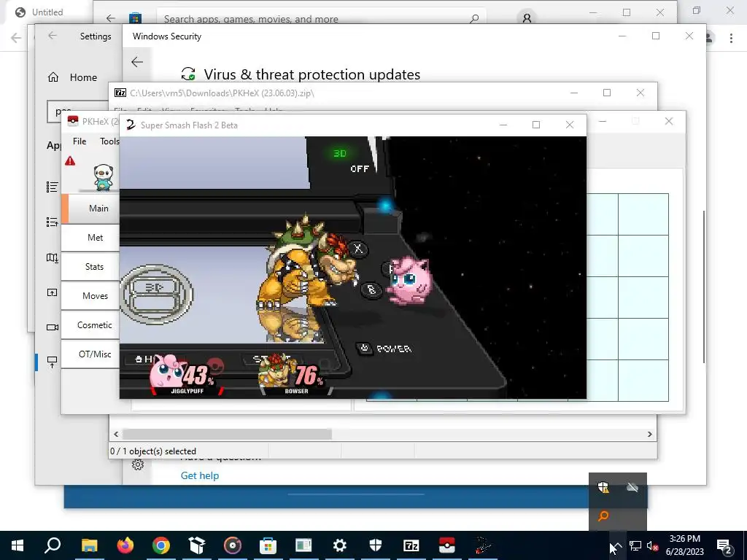This screenshot has height=560, width=747.
Task: Click the crossed-out OneDrive cloud tray icon
Action: 632,487
